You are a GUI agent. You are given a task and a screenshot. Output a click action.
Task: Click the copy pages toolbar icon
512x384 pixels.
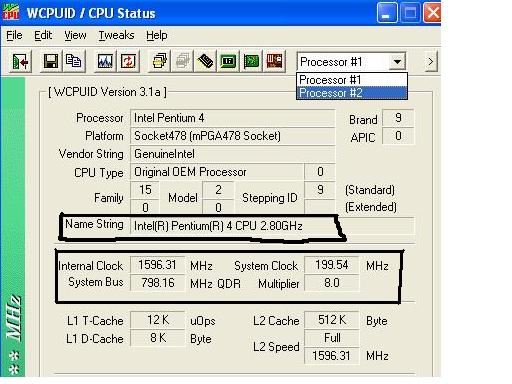74,62
